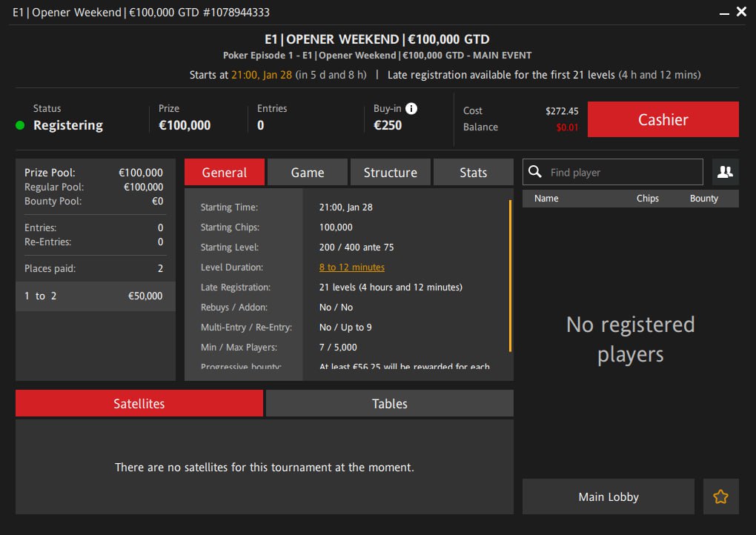
Task: Click the 'No registered players' message
Action: [x=631, y=339]
